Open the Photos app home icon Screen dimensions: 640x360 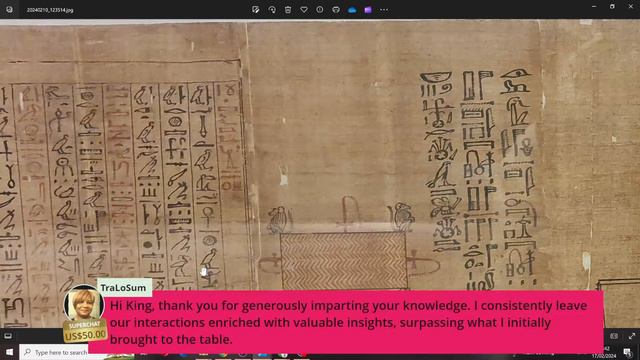pos(9,9)
